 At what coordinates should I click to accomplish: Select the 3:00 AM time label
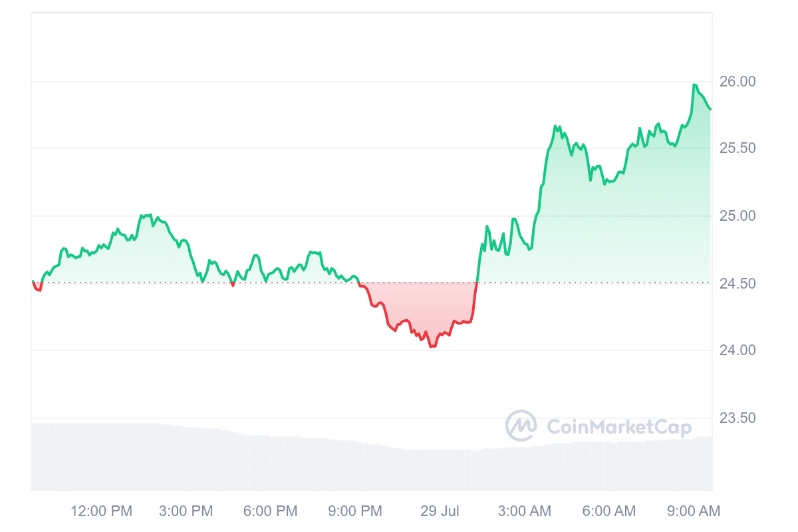click(525, 511)
